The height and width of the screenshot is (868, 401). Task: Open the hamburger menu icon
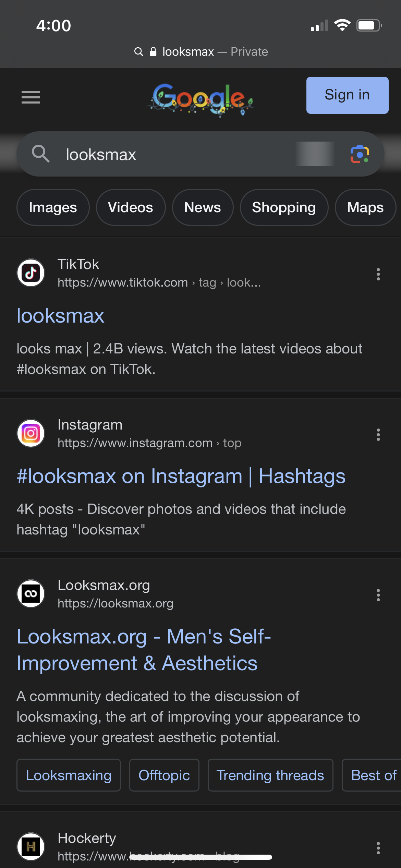click(x=31, y=97)
